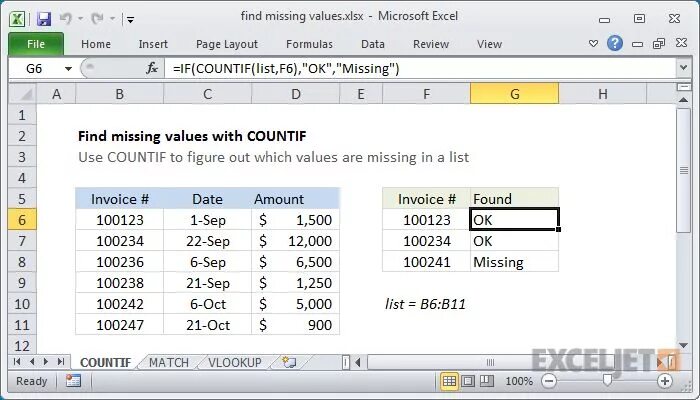Click the vertical scrollbar down arrow
The width and height of the screenshot is (700, 400).
pos(683,345)
